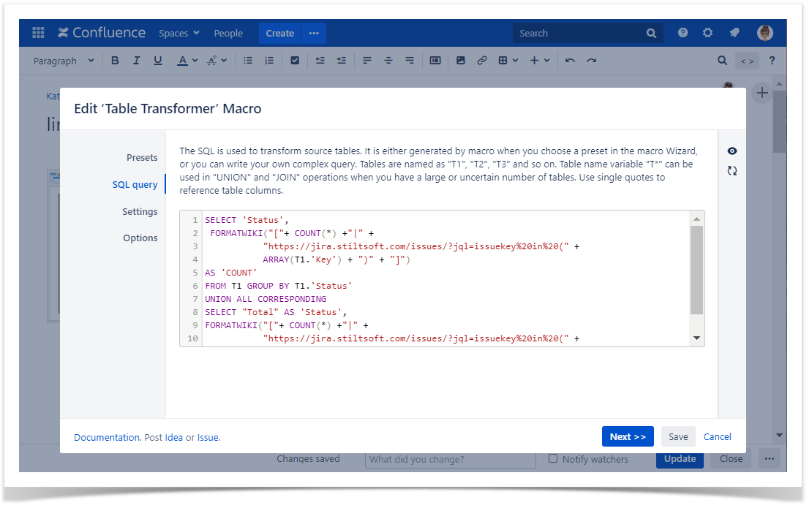Open editor help question mark
Image resolution: width=812 pixels, height=508 pixels.
[x=772, y=61]
